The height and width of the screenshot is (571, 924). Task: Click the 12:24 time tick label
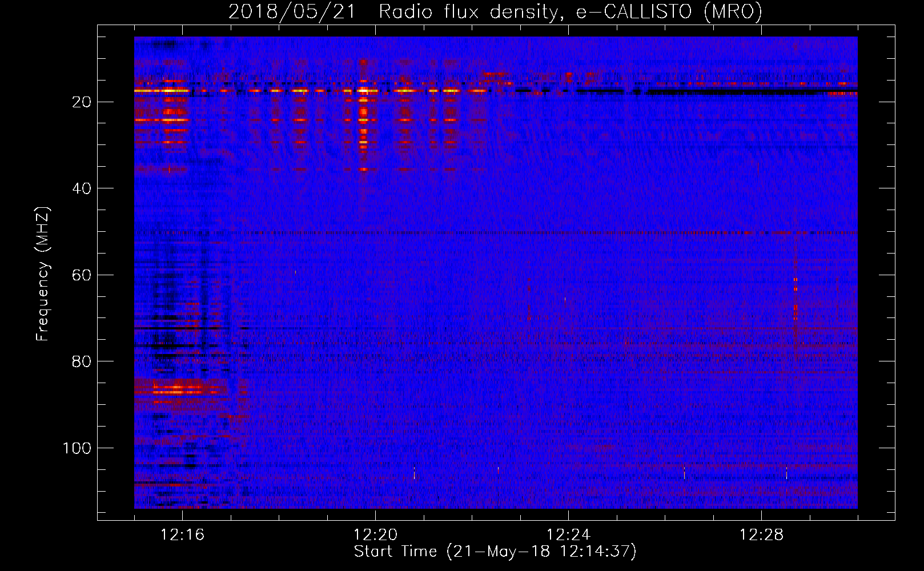(568, 535)
